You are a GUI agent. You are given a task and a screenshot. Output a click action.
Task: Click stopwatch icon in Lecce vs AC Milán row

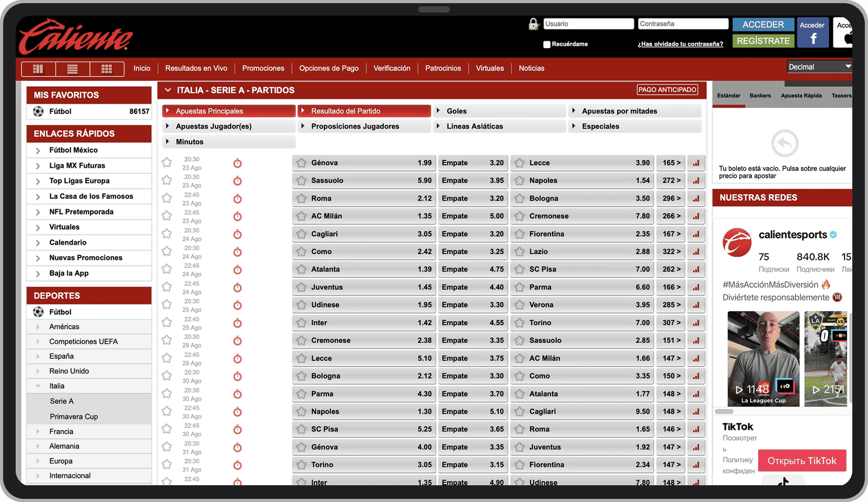click(x=237, y=359)
